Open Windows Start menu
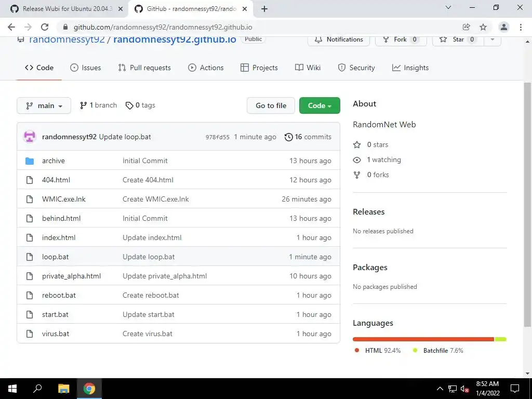This screenshot has height=399, width=532. point(12,389)
